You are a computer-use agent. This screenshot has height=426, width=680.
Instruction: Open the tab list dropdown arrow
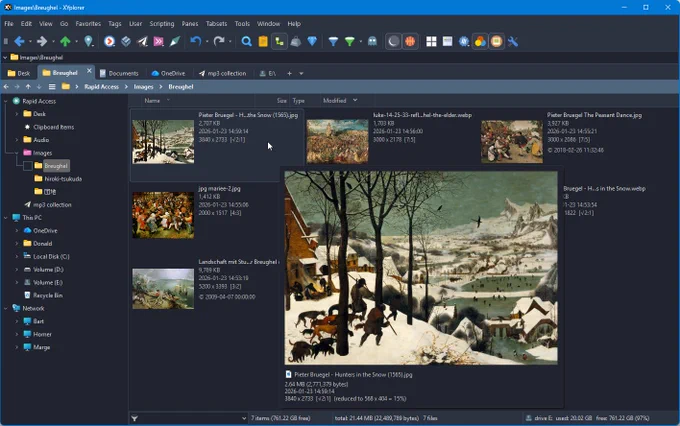[x=301, y=73]
